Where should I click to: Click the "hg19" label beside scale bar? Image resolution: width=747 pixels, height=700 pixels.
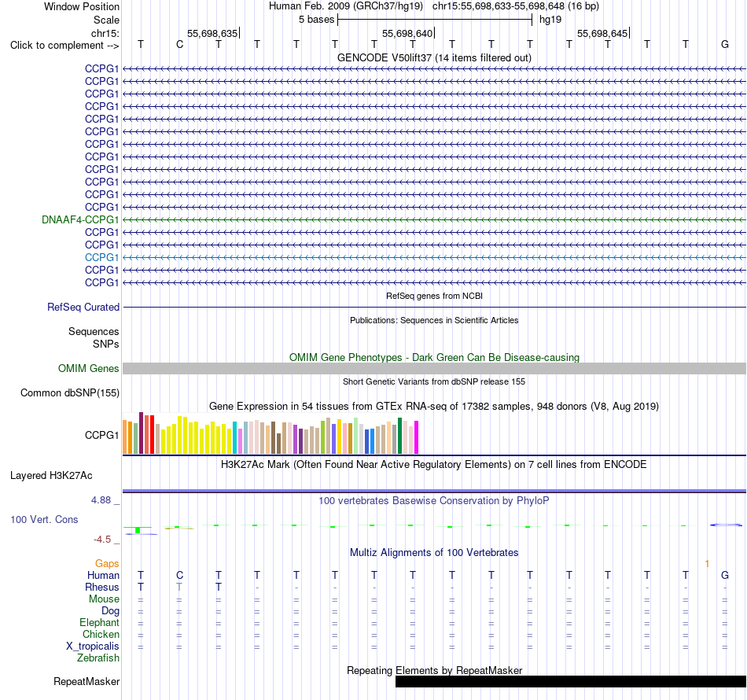coord(550,20)
